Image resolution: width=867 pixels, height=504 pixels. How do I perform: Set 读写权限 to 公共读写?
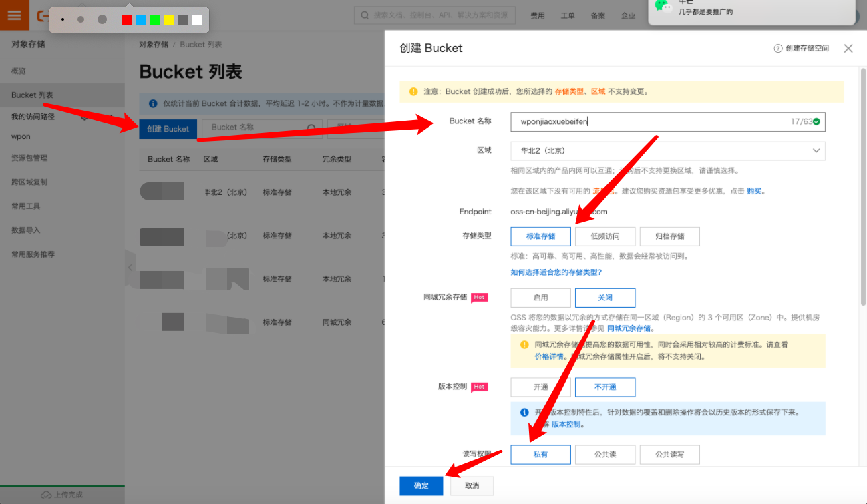(x=669, y=455)
